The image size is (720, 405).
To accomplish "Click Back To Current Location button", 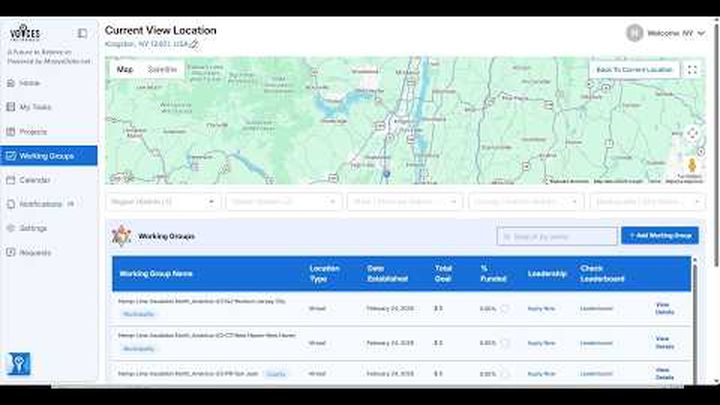I will (634, 70).
